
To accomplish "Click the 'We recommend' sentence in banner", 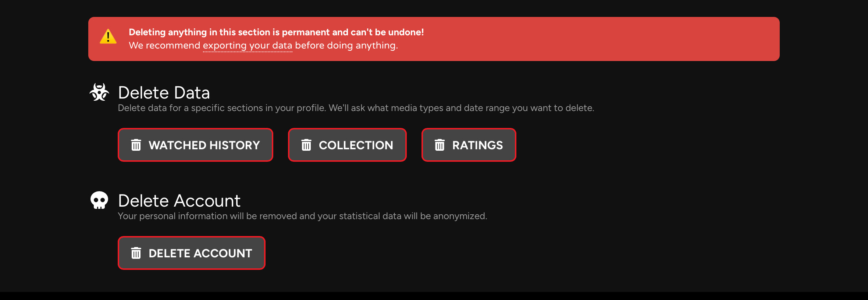I will (x=263, y=46).
